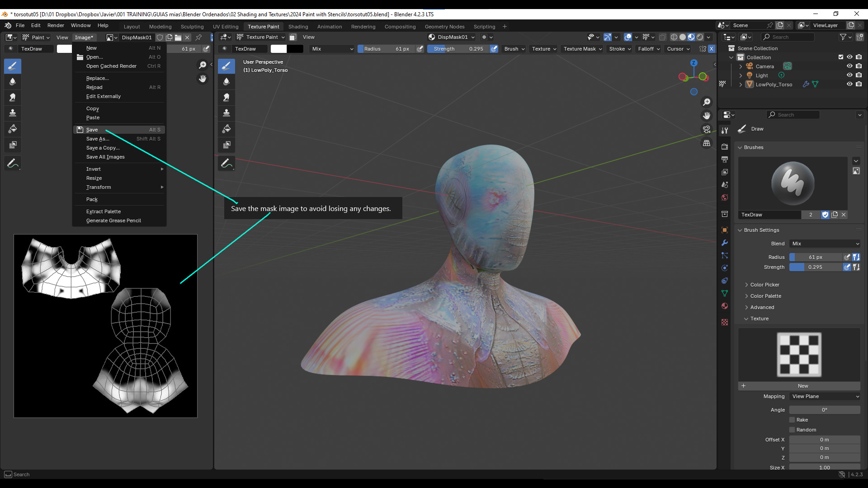Open the Falloff dropdown in viewport header
Image resolution: width=868 pixels, height=488 pixels.
click(649, 49)
